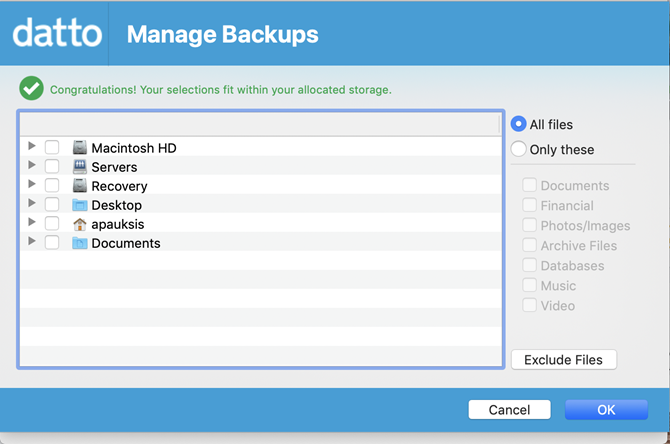This screenshot has height=444, width=670.
Task: Expand the Documents folder row
Action: coord(32,242)
